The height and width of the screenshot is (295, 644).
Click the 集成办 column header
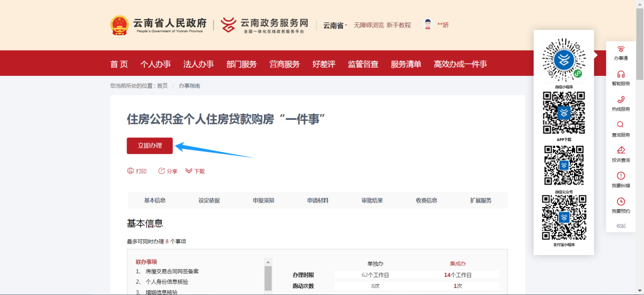tap(457, 263)
